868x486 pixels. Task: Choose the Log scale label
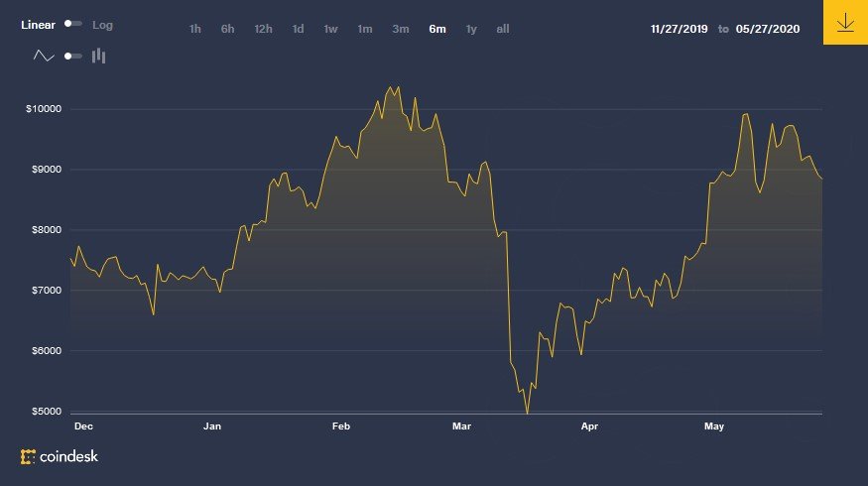point(102,25)
